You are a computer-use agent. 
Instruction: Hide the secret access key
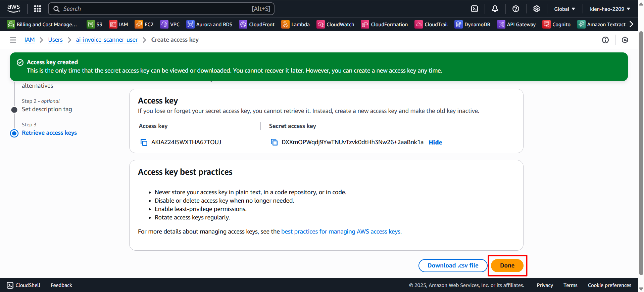[435, 142]
